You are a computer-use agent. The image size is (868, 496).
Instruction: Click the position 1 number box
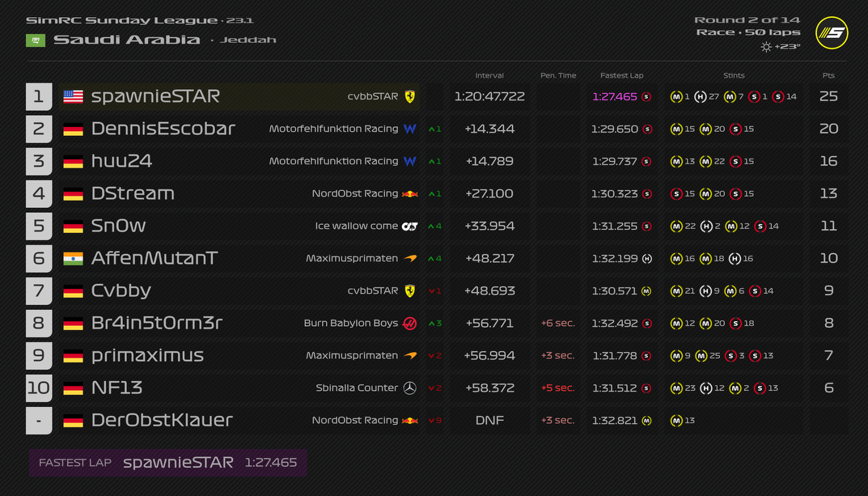[39, 96]
